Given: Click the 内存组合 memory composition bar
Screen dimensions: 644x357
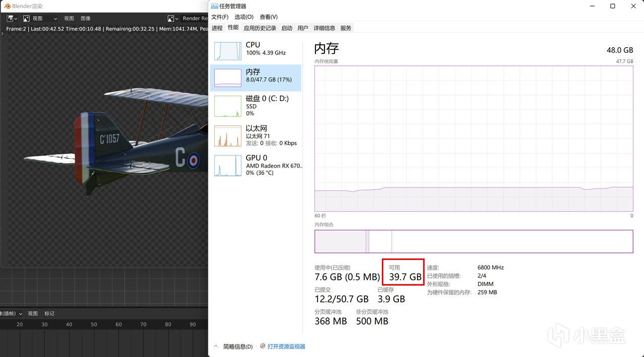Looking at the screenshot, I should click(x=473, y=241).
